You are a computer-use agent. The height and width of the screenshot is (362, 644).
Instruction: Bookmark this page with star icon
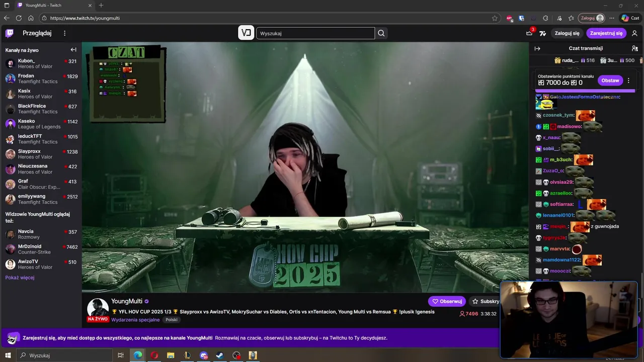495,18
